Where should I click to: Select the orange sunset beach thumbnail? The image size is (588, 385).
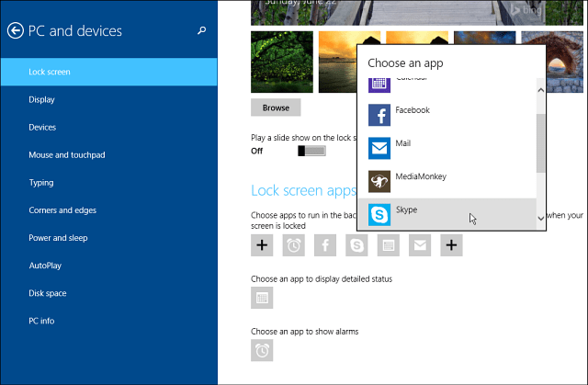[337, 62]
